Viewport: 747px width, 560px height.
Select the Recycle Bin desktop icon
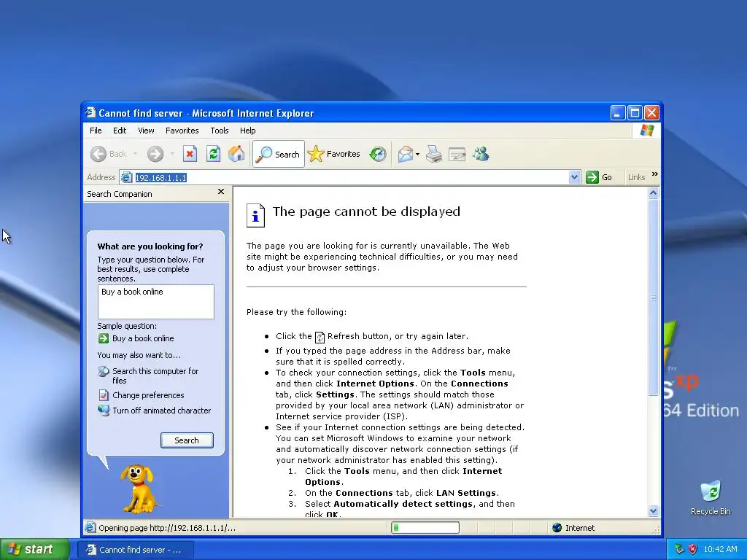(711, 498)
